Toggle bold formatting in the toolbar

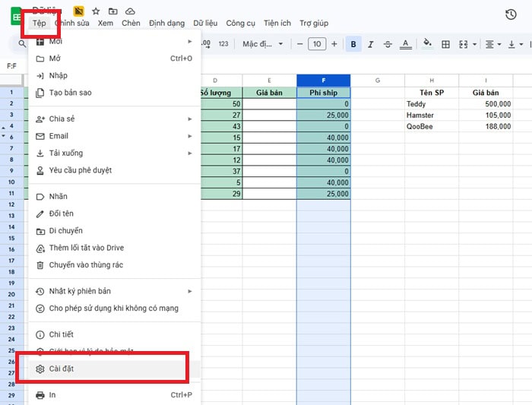[x=353, y=44]
